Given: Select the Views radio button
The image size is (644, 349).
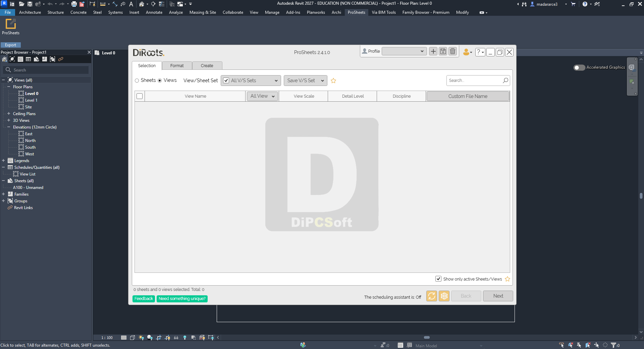Looking at the screenshot, I should point(160,81).
